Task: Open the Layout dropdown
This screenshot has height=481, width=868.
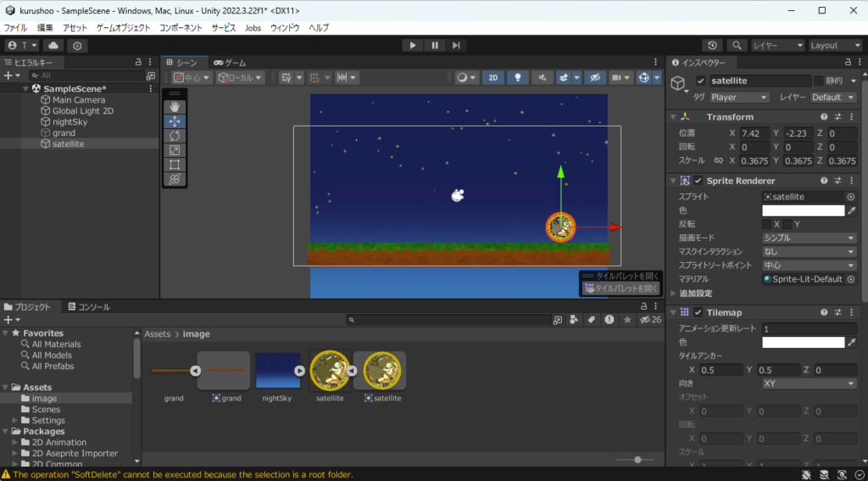Action: [x=834, y=45]
